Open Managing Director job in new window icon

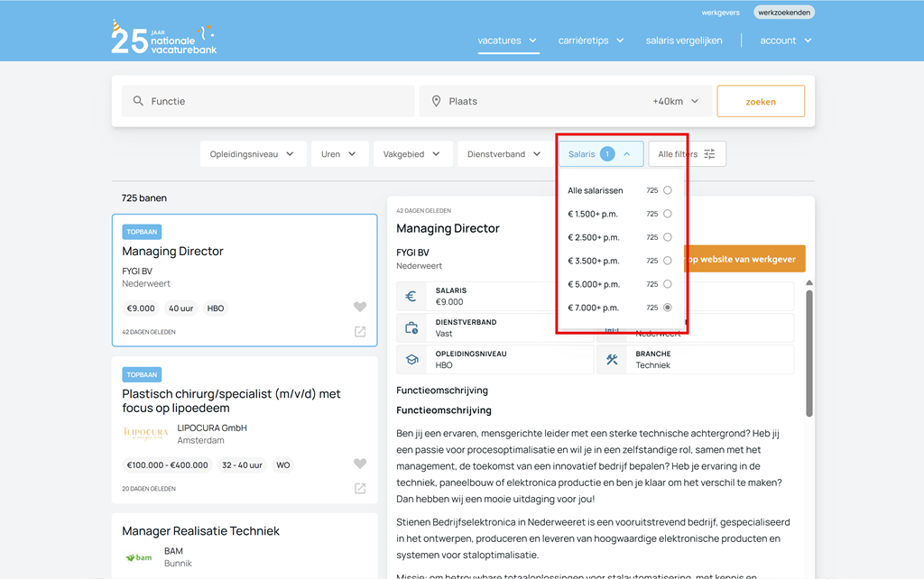tap(360, 332)
